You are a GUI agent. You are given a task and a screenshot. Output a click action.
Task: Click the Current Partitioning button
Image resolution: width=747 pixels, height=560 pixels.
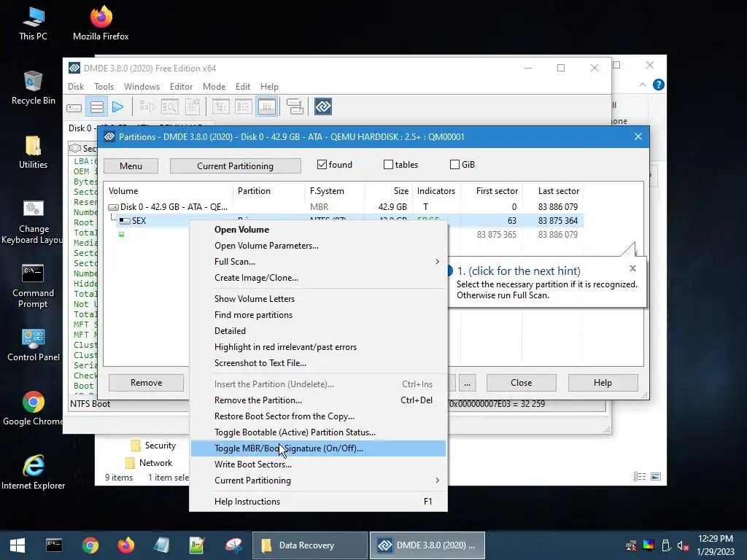236,166
